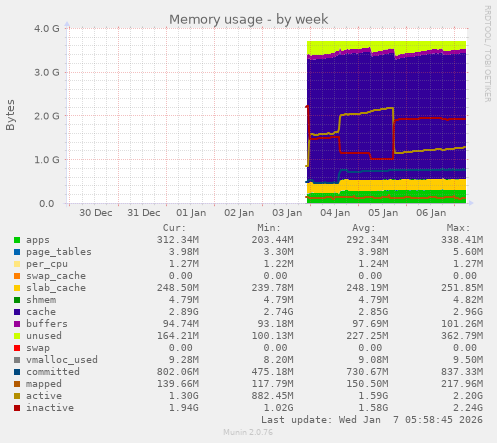The image size is (497, 443).
Task: Click the cache dark blue legend swatch
Action: [x=17, y=312]
